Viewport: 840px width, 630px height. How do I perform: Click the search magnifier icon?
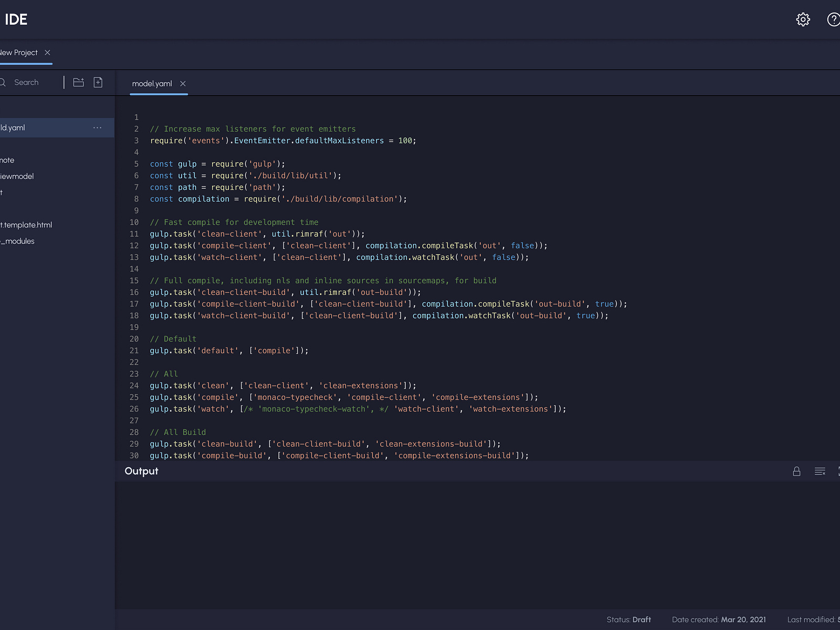pyautogui.click(x=2, y=82)
